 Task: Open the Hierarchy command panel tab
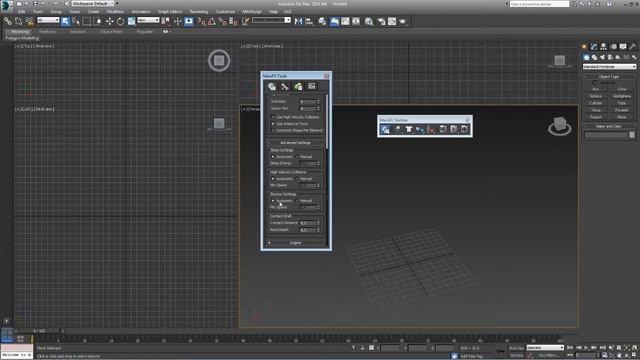603,47
